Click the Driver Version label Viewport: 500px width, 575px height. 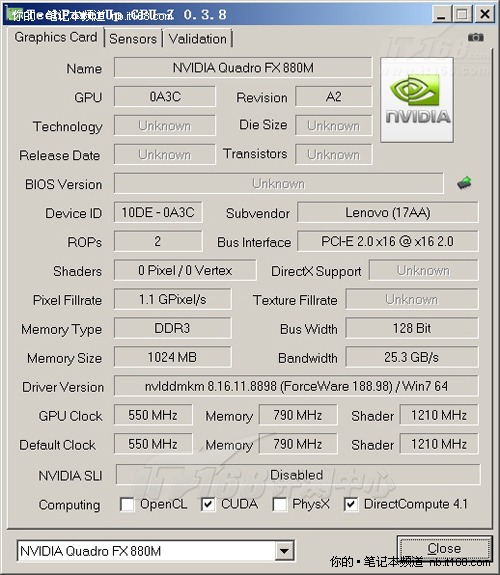(63, 387)
